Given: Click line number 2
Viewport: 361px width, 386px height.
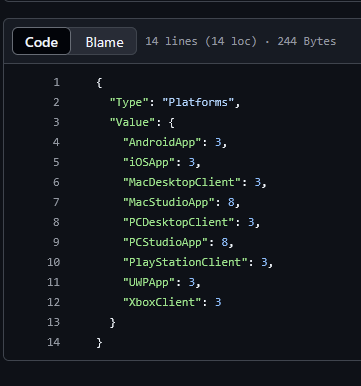Looking at the screenshot, I should [56, 102].
